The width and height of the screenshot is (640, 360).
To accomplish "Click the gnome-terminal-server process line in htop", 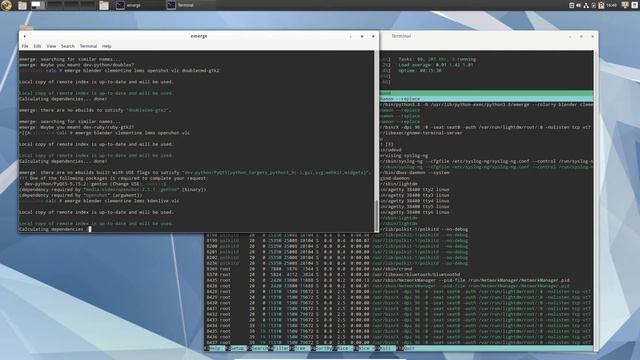I will coord(421,133).
